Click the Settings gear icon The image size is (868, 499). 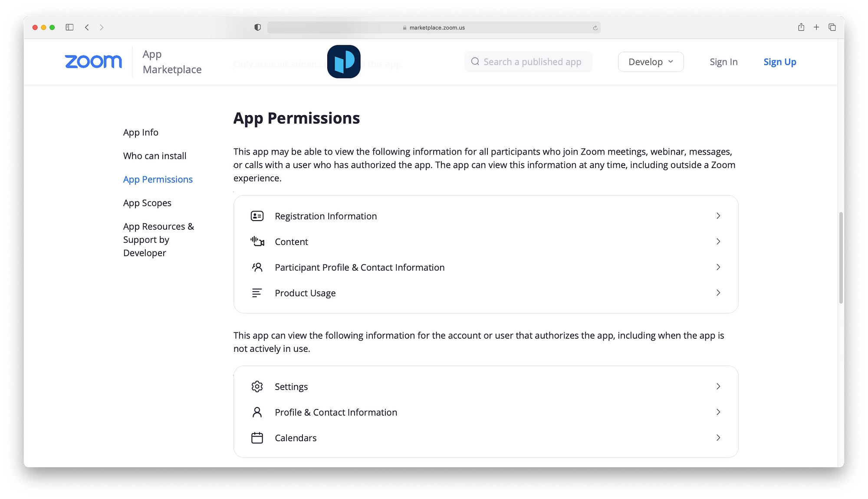[257, 387]
